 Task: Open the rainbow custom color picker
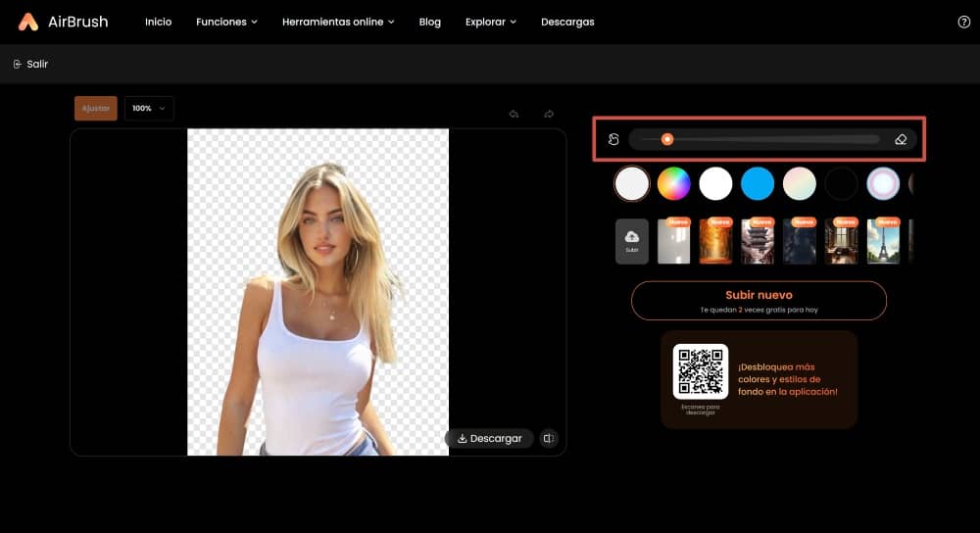pyautogui.click(x=674, y=183)
